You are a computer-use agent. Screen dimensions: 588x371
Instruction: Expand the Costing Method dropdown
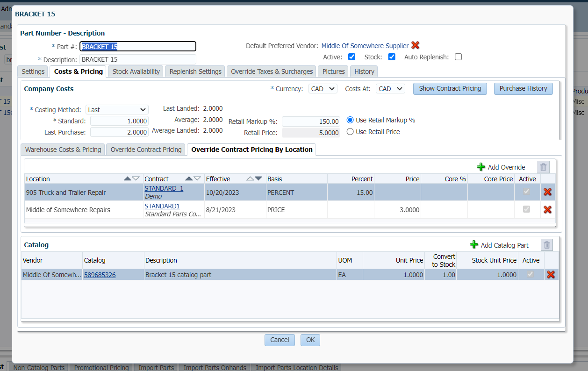(117, 110)
